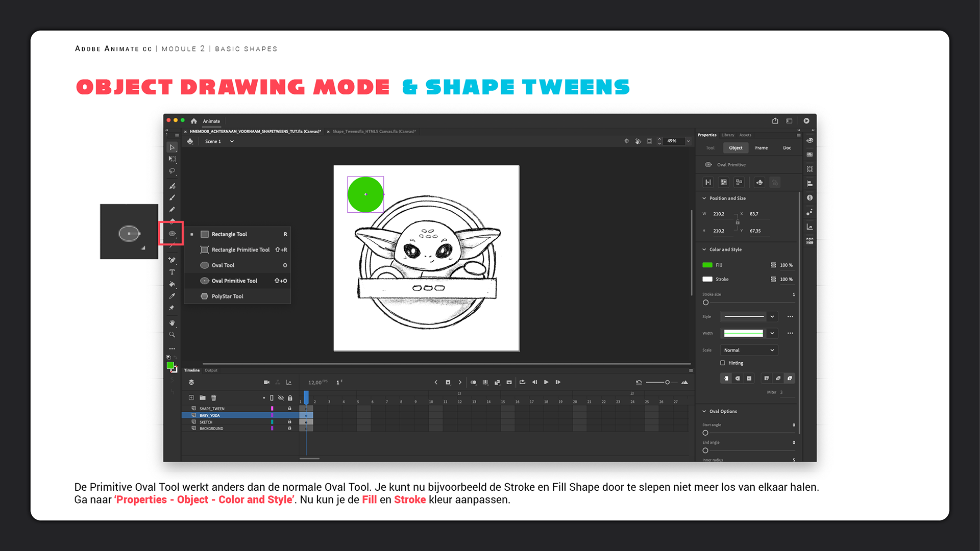This screenshot has width=980, height=551.
Task: Enable the Hinting checkbox
Action: 722,363
